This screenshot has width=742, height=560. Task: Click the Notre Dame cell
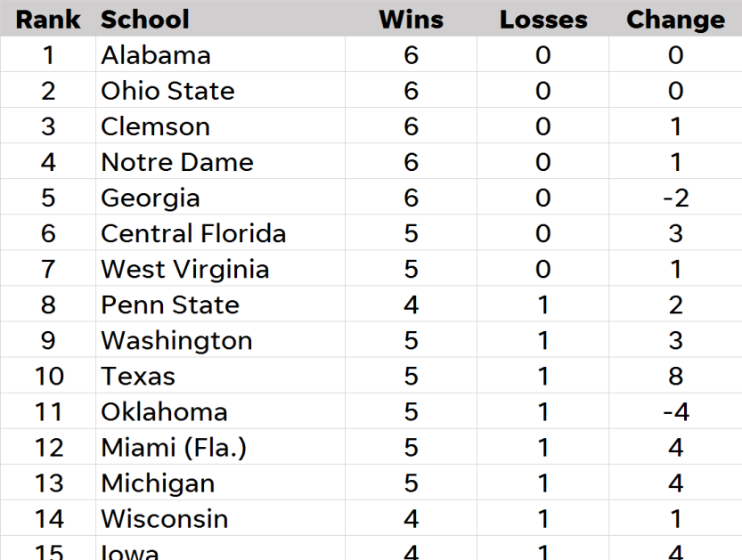pyautogui.click(x=221, y=162)
